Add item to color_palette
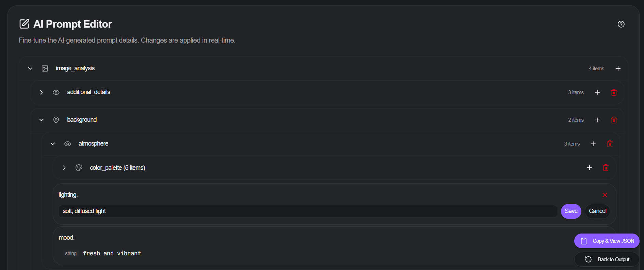644x270 pixels. (589, 168)
